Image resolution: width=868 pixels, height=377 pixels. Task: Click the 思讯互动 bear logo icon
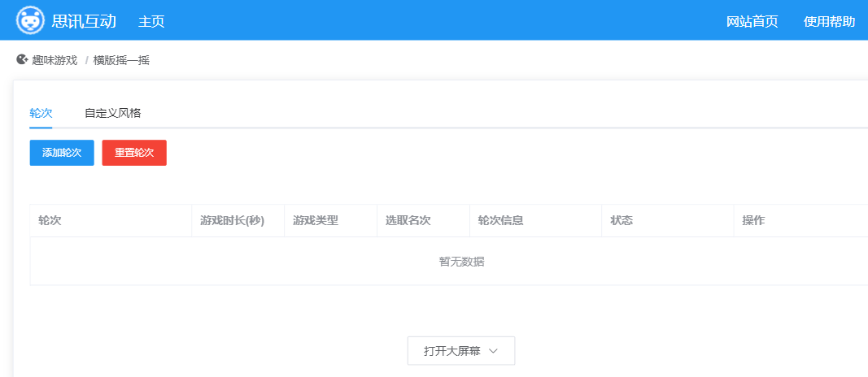click(30, 20)
